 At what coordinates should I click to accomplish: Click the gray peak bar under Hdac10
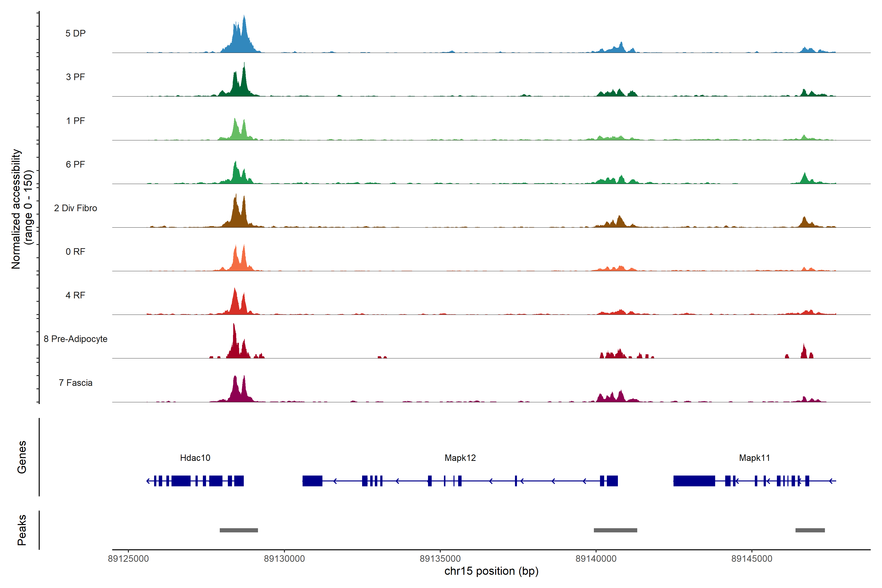click(x=238, y=530)
